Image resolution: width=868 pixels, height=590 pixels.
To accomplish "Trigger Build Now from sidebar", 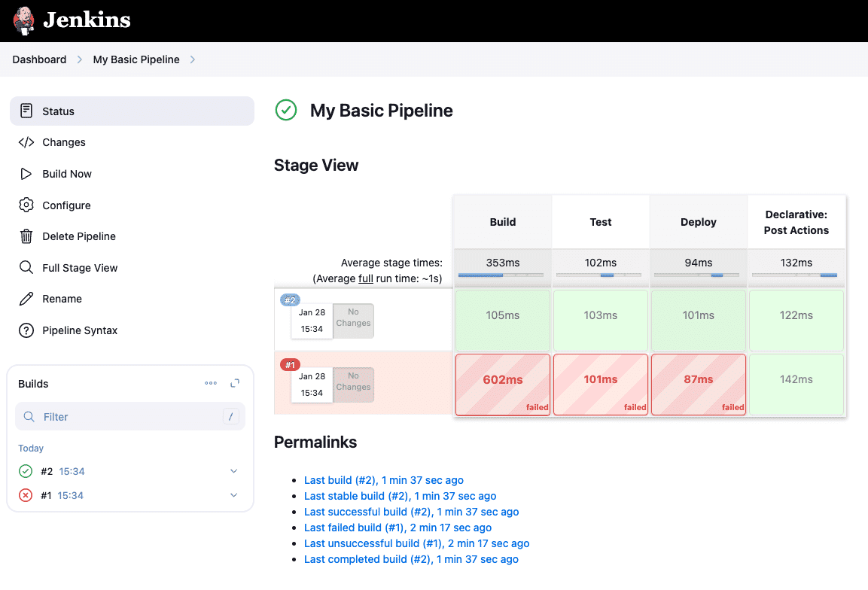I will 67,174.
